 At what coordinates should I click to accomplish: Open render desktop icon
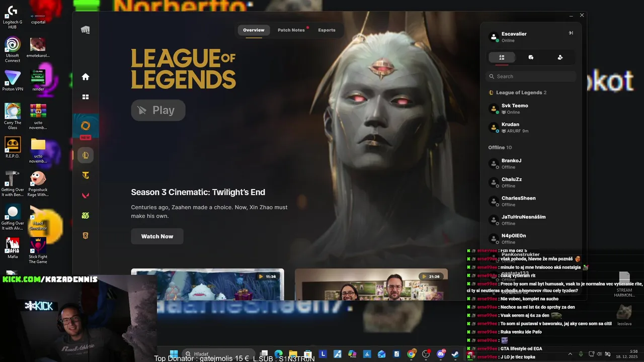point(38,80)
